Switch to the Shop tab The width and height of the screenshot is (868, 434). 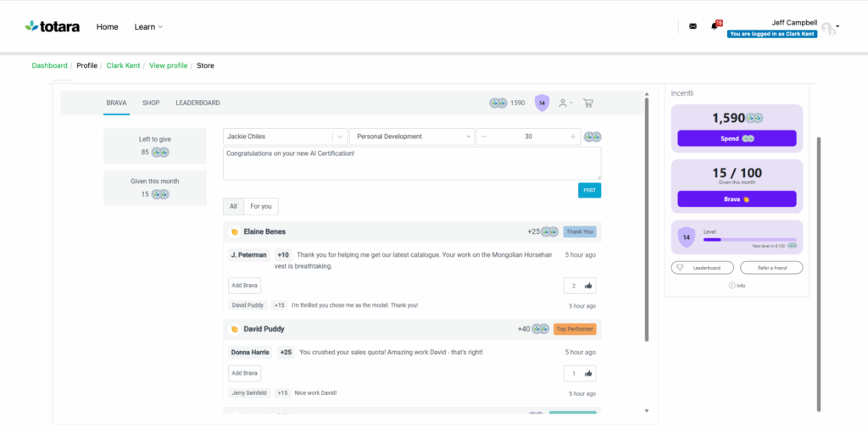pos(151,103)
